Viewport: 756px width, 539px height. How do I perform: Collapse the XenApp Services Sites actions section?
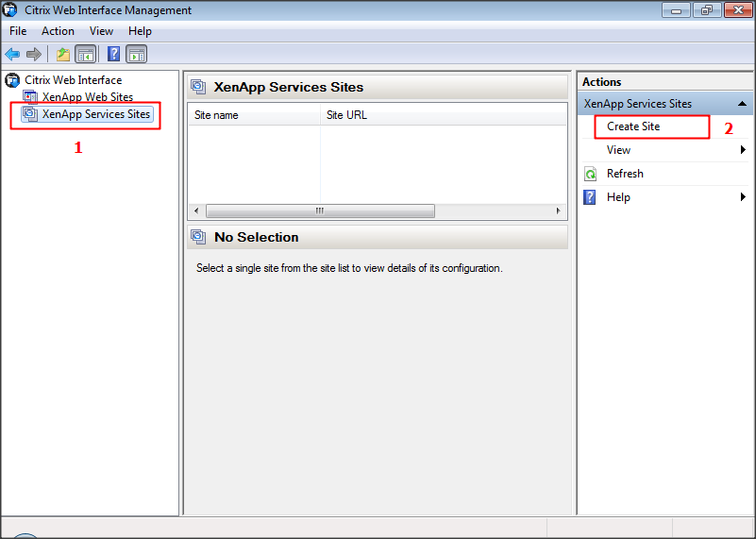click(743, 104)
